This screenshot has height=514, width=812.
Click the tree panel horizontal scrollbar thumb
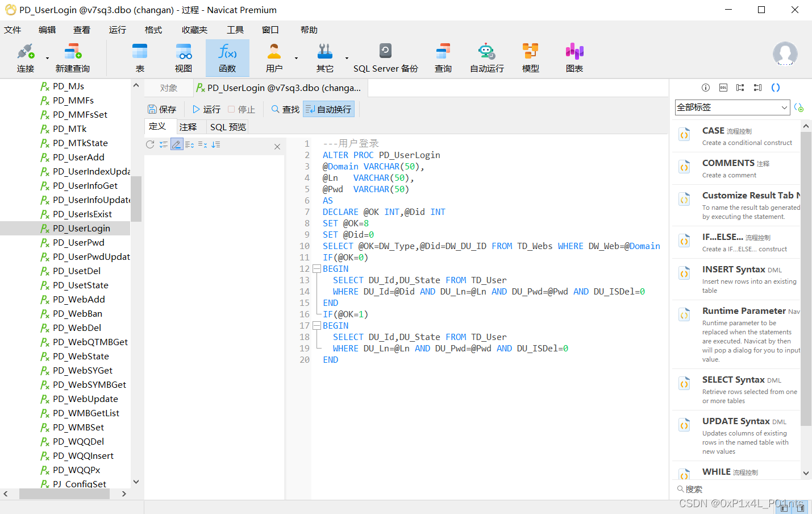coord(64,494)
